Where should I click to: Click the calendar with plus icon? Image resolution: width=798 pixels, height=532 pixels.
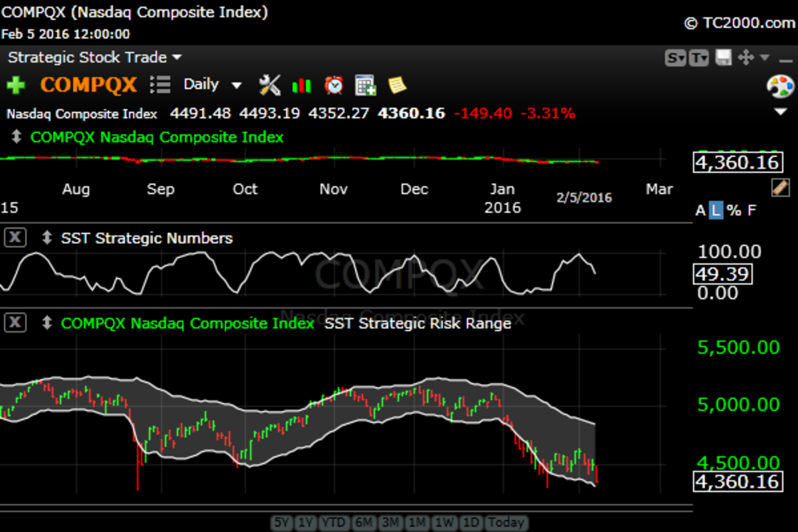click(x=366, y=85)
